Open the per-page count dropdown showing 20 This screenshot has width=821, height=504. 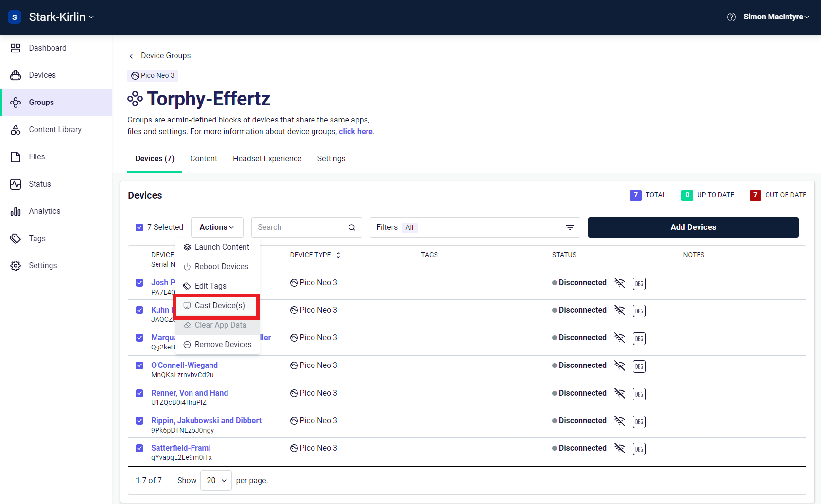point(216,480)
